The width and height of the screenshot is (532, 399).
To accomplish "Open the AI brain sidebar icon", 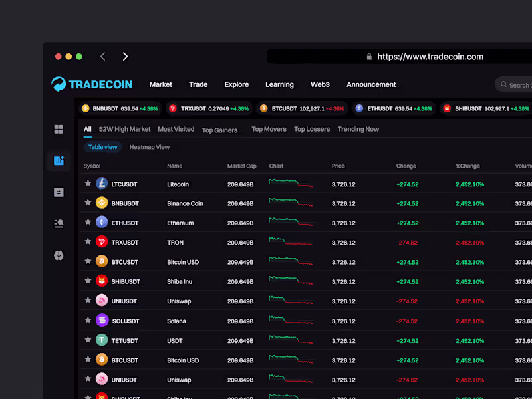I will click(x=59, y=255).
